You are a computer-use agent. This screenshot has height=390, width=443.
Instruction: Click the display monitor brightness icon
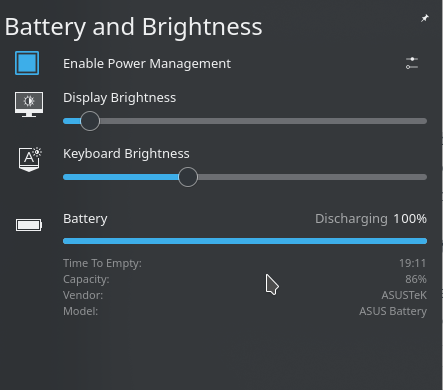(x=29, y=104)
